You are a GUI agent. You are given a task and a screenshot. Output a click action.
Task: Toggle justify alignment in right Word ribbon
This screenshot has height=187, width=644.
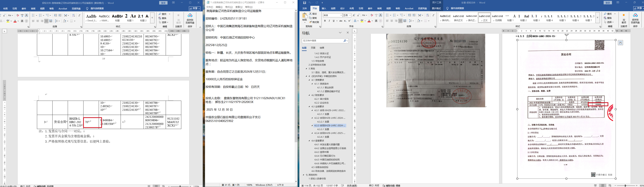(x=400, y=21)
